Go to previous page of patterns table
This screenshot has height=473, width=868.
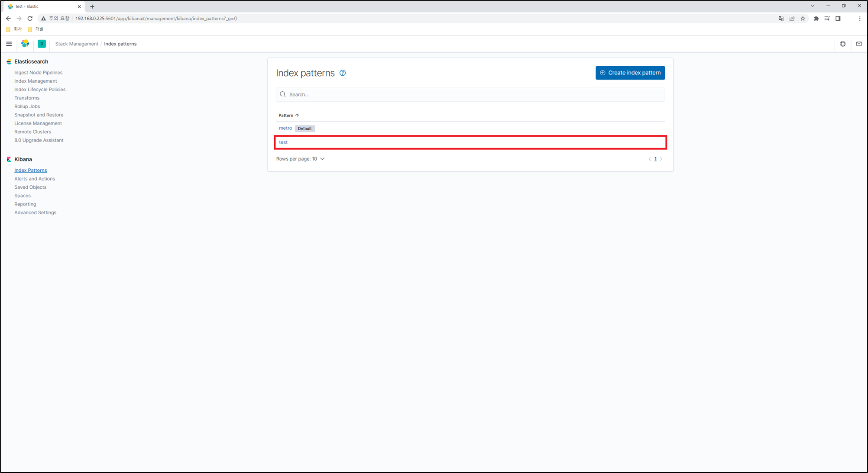pos(650,159)
